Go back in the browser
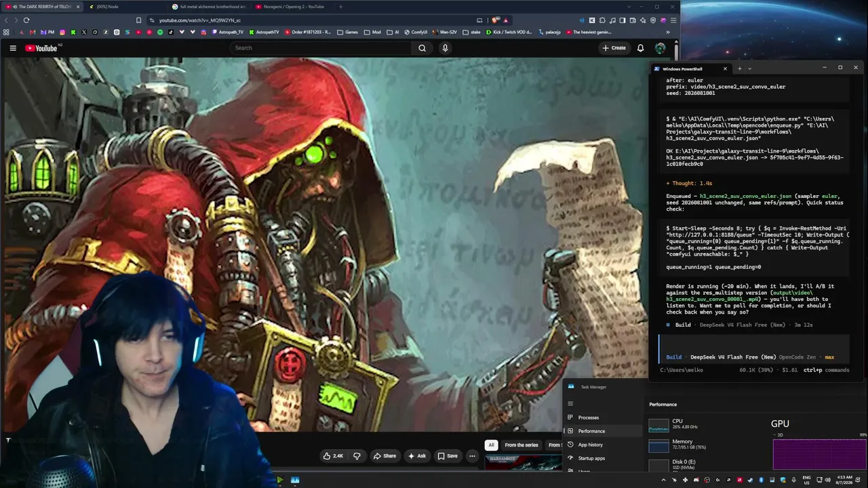The height and width of the screenshot is (488, 868). (x=7, y=20)
